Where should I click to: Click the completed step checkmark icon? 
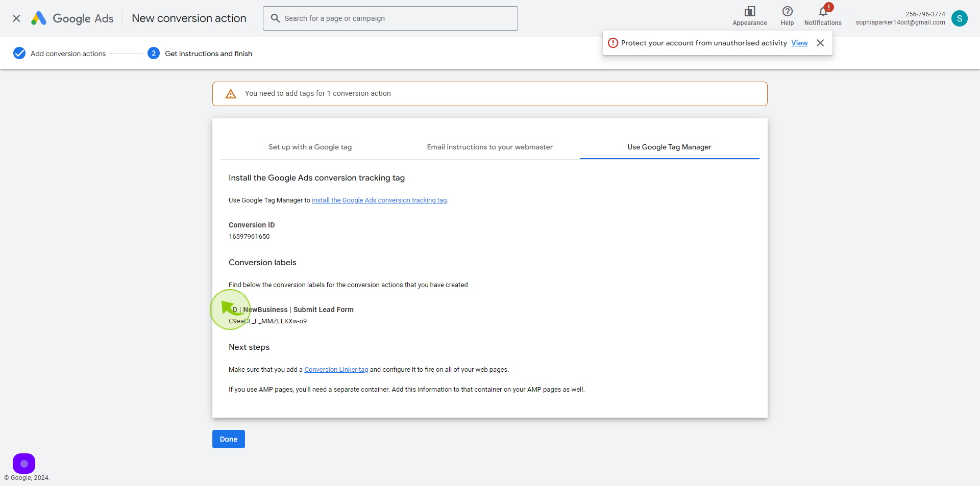19,53
